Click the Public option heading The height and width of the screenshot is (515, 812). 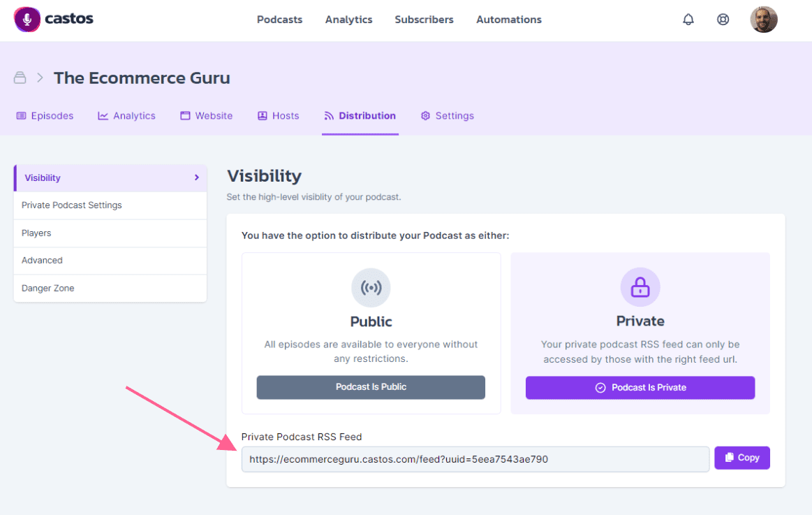point(371,321)
